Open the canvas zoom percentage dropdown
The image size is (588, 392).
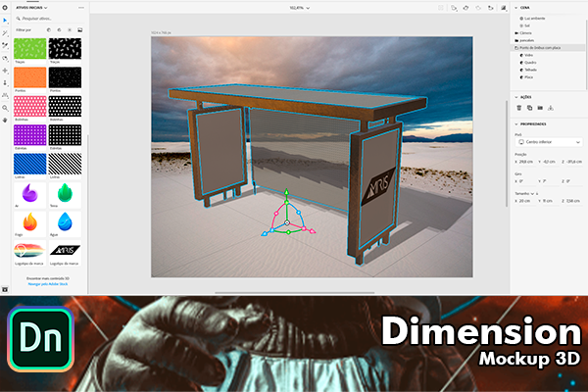[299, 8]
